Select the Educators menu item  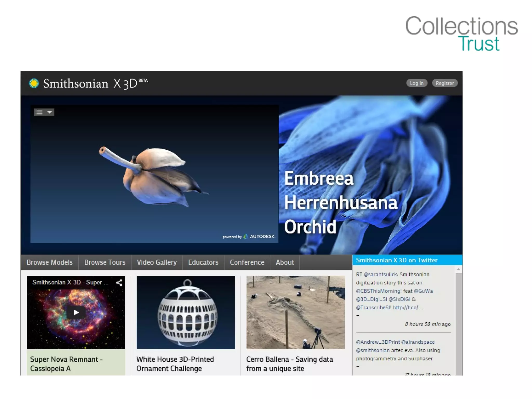point(203,262)
